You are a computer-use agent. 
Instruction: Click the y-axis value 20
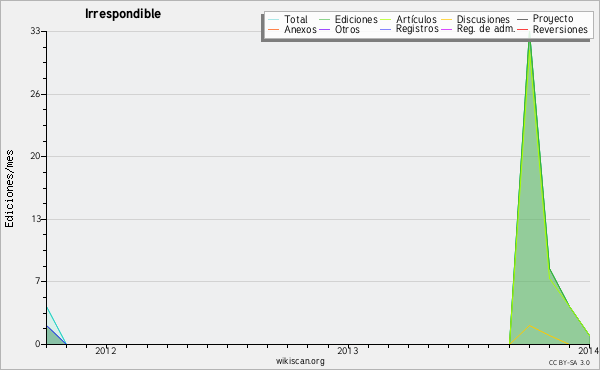[36, 156]
